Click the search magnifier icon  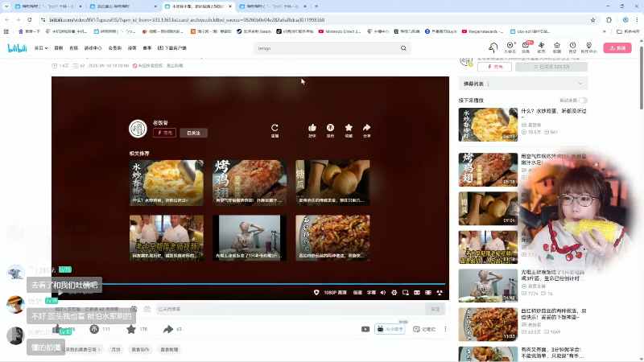403,48
